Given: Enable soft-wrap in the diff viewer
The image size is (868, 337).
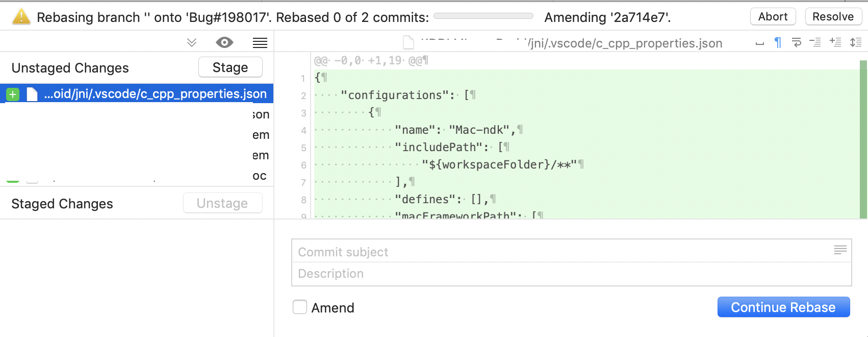Looking at the screenshot, I should tap(796, 43).
